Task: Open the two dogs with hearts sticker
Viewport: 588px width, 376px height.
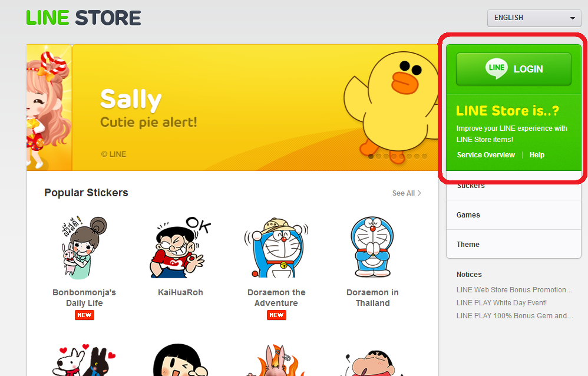Action: click(84, 361)
